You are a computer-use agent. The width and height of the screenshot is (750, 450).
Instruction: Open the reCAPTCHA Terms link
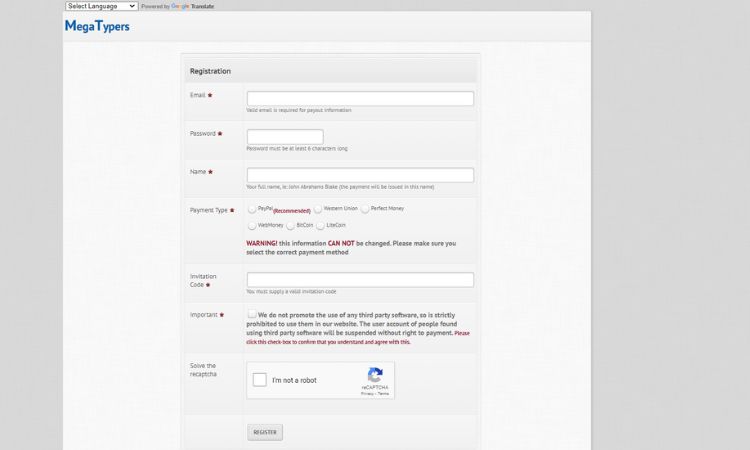coord(383,394)
